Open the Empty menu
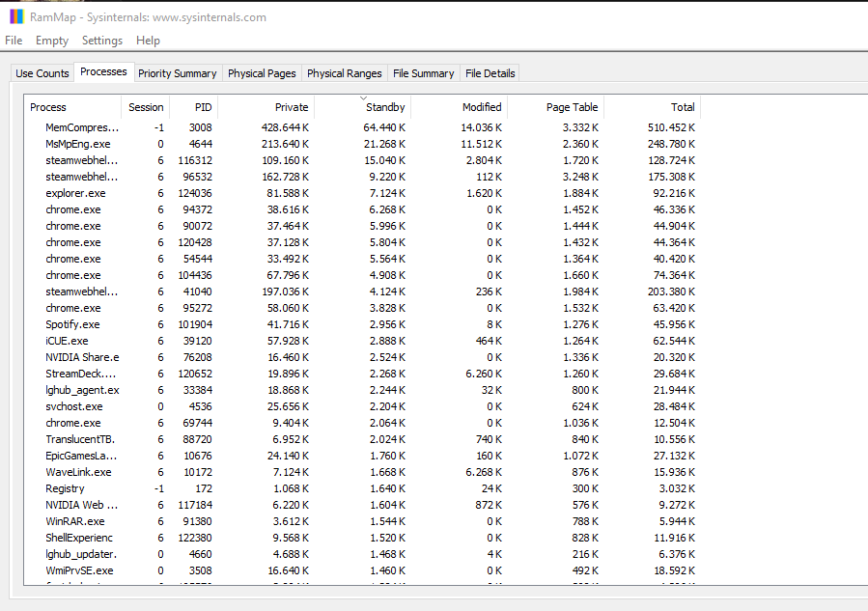This screenshot has height=611, width=868. coord(52,41)
